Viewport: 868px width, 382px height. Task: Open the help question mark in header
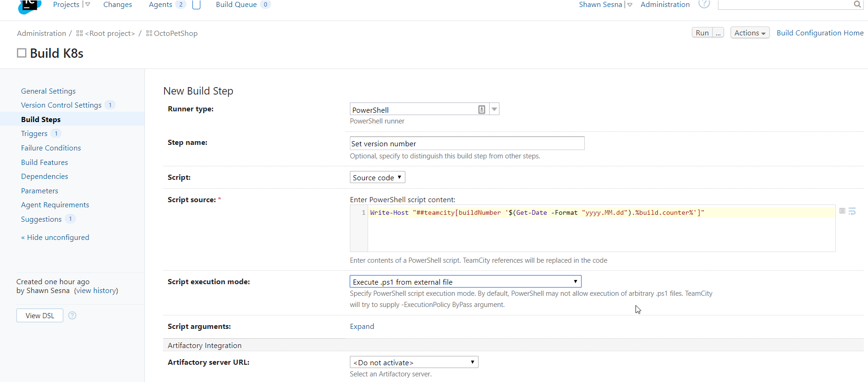pos(704,4)
